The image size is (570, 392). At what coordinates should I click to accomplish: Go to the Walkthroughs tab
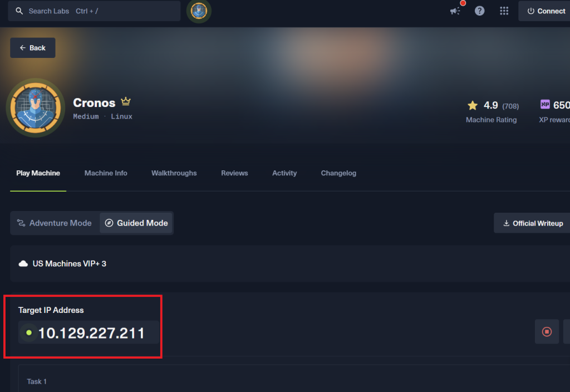[174, 173]
